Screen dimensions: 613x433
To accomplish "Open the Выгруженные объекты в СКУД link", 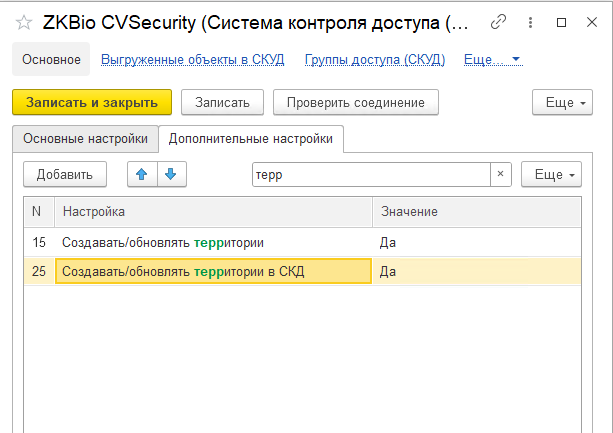I will tap(193, 60).
